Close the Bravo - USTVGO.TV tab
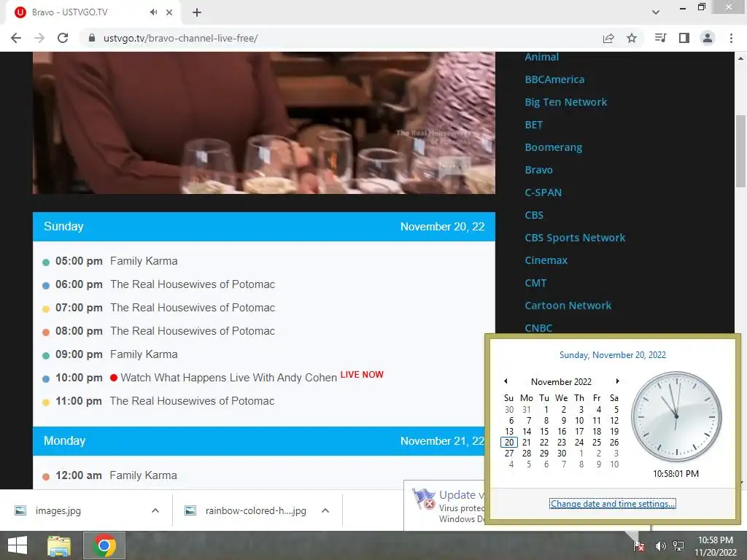 [x=169, y=12]
